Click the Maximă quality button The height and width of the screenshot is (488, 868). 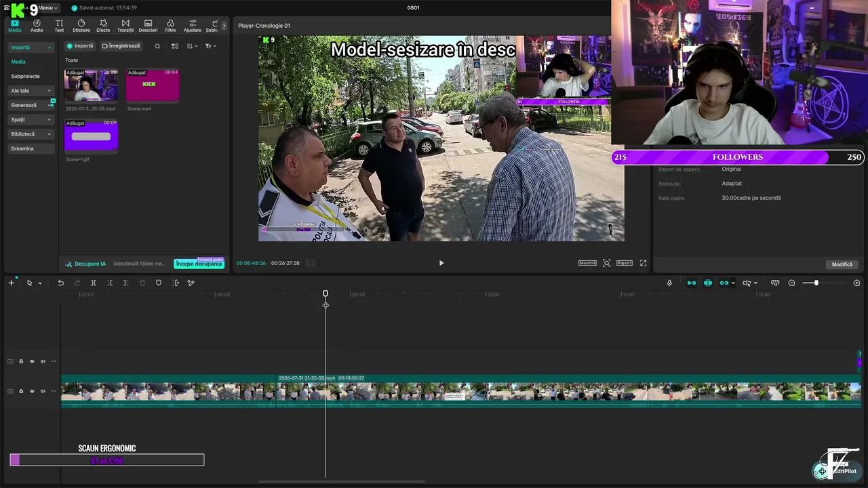(587, 263)
